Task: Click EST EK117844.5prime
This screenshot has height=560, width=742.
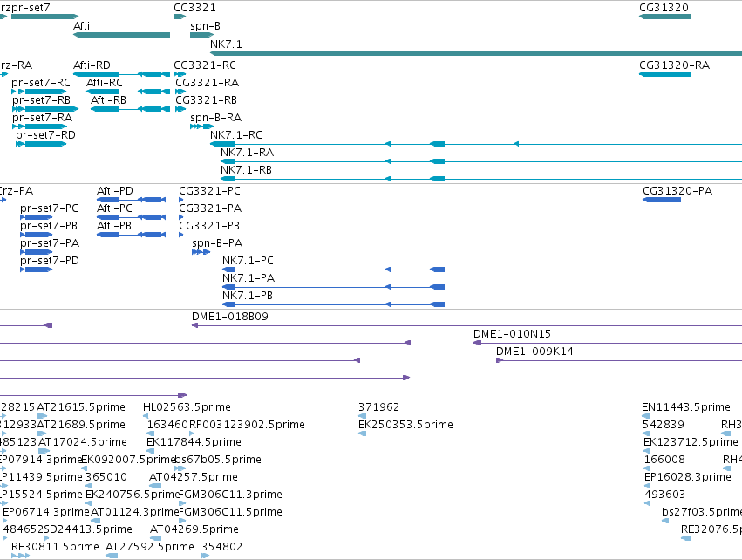Action: 194,442
